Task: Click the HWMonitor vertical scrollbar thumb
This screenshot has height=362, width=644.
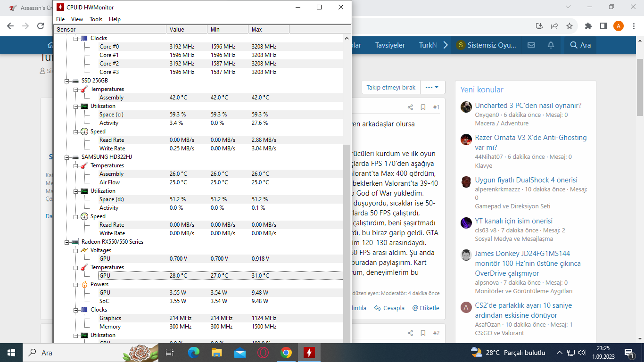Action: point(347,243)
